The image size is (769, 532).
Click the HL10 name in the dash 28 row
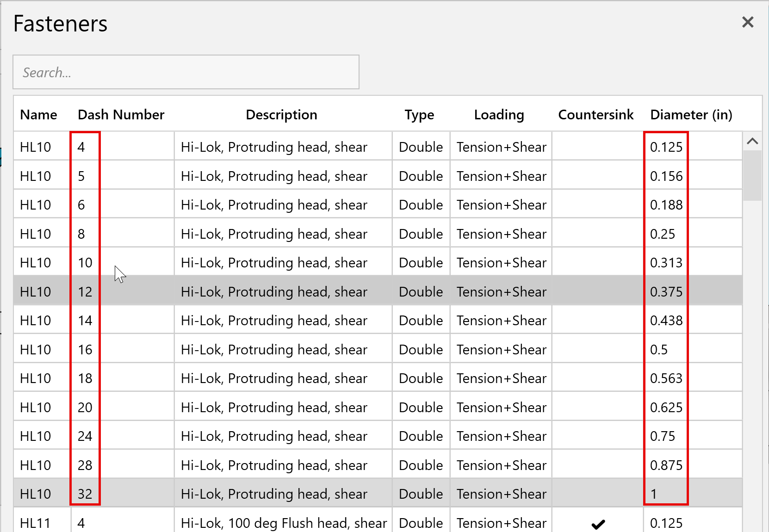click(36, 465)
